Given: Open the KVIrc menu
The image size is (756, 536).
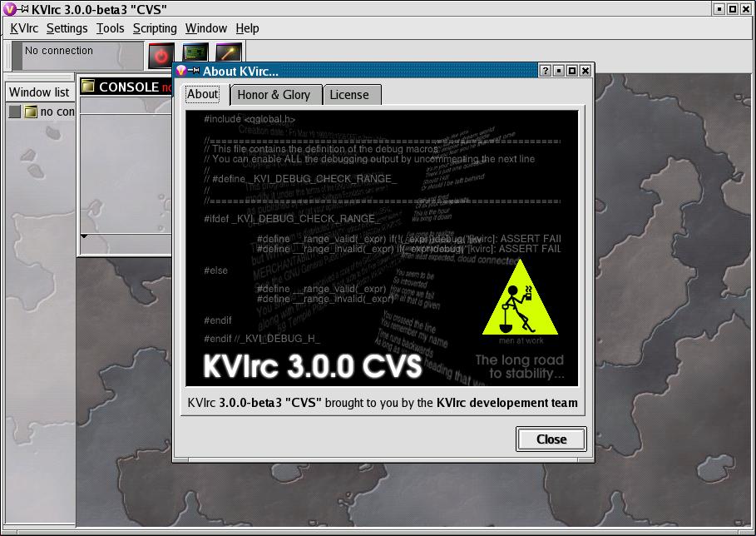Looking at the screenshot, I should [x=24, y=28].
